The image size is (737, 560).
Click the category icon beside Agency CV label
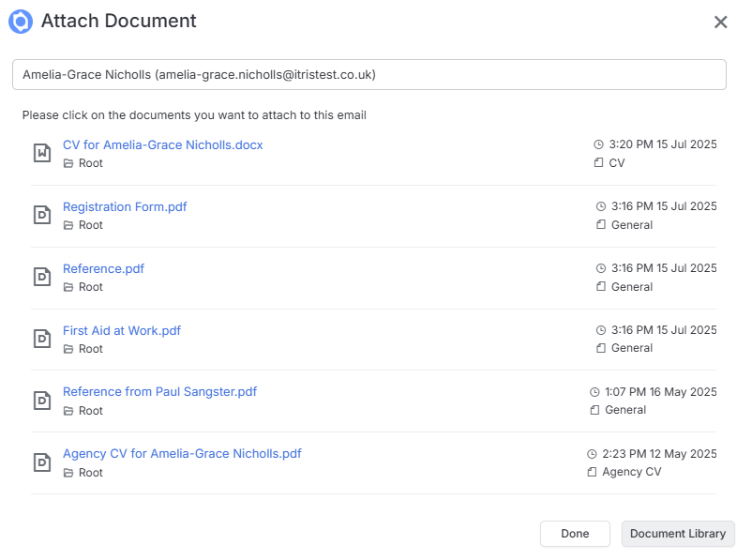coord(592,472)
